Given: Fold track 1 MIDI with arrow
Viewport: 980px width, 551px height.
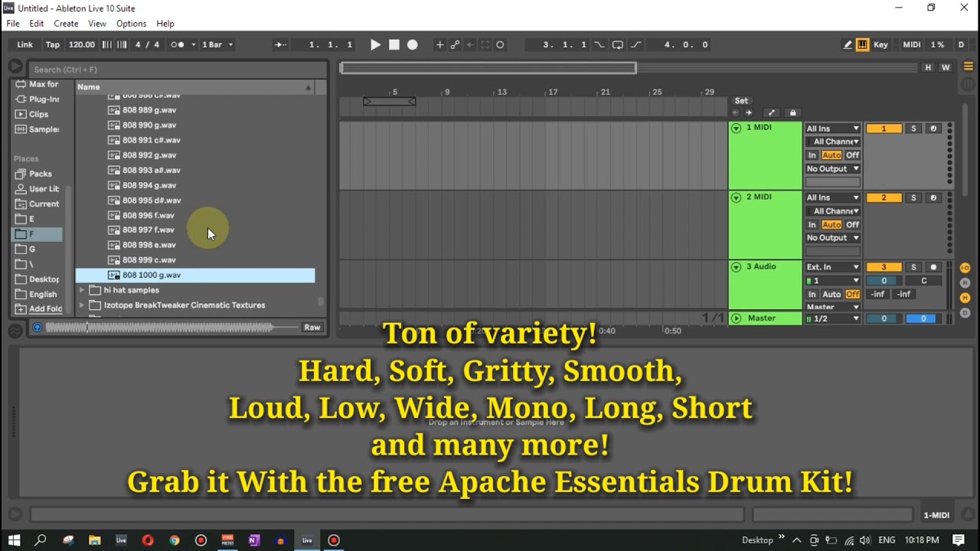Looking at the screenshot, I should (736, 128).
